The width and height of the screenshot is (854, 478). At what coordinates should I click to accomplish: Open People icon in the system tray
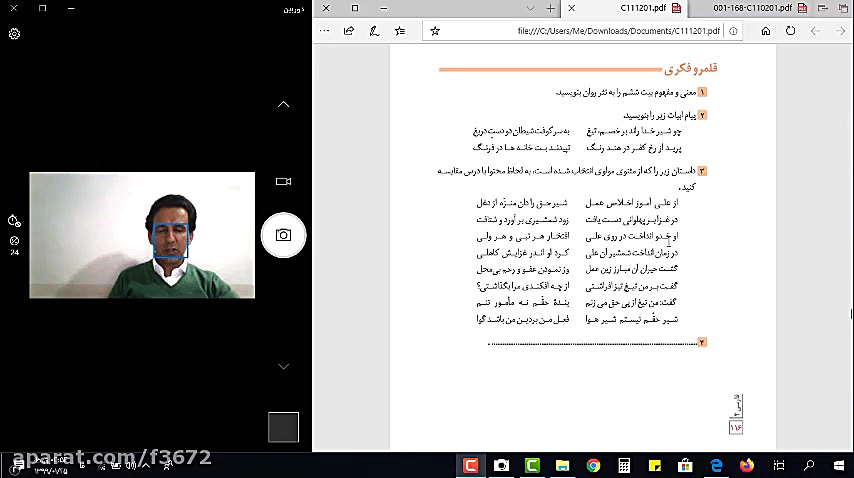click(x=168, y=465)
